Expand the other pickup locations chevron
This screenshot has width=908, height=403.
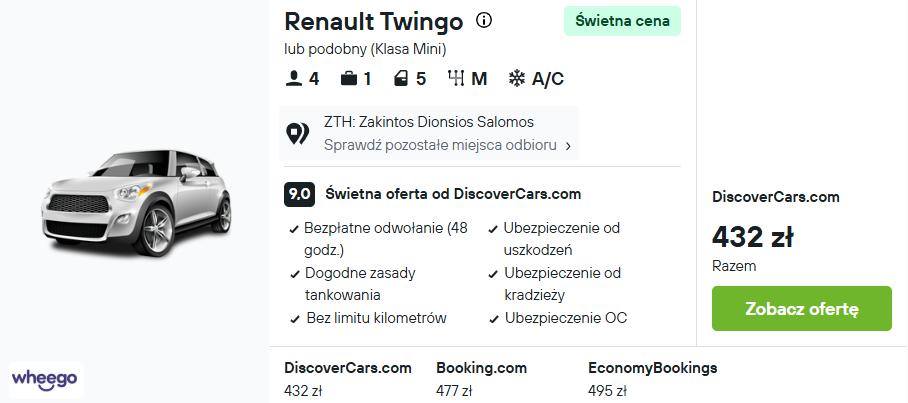(x=568, y=146)
